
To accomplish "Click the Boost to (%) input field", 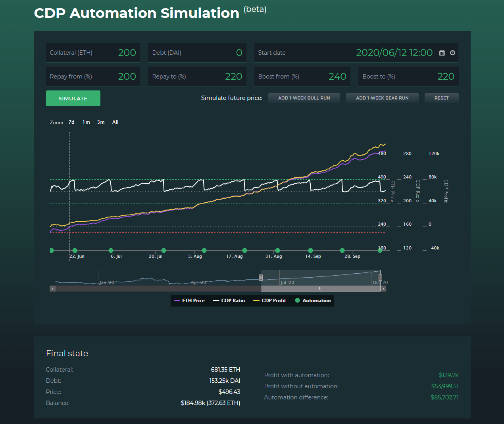I will [x=408, y=76].
